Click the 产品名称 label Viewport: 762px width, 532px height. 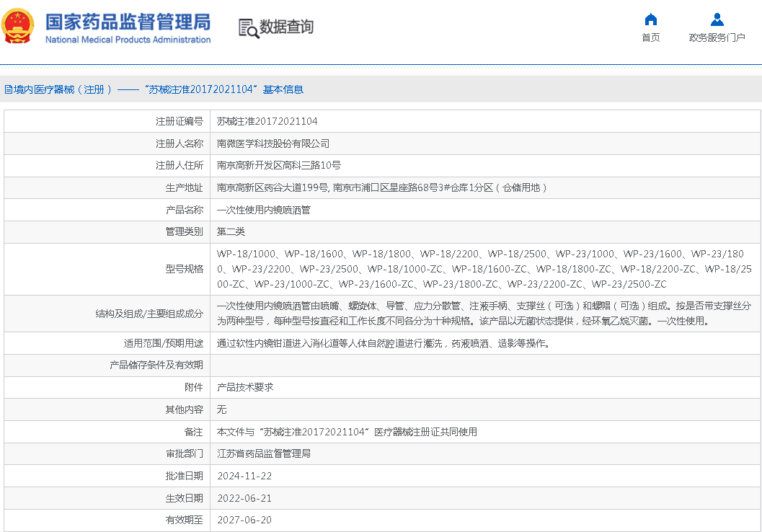184,210
